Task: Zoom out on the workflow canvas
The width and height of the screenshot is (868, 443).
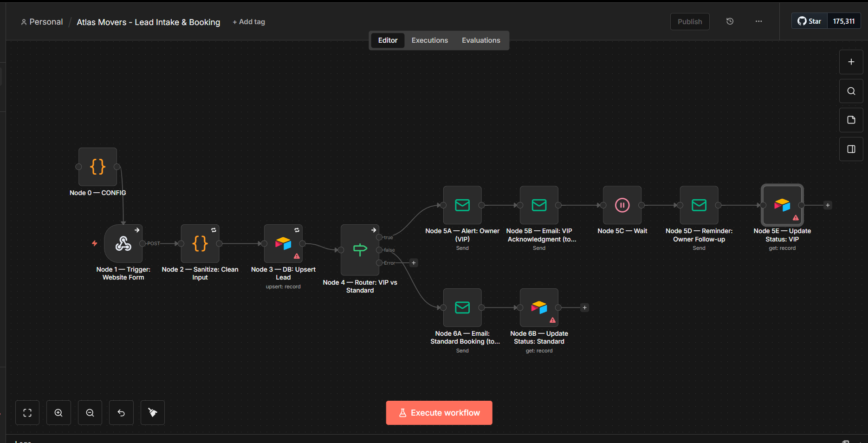Action: (x=90, y=412)
